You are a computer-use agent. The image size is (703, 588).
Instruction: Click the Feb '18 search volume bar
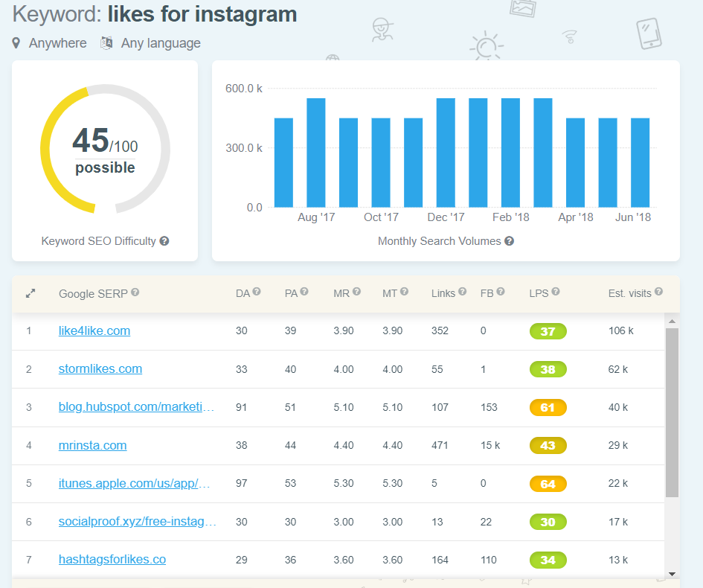510,153
